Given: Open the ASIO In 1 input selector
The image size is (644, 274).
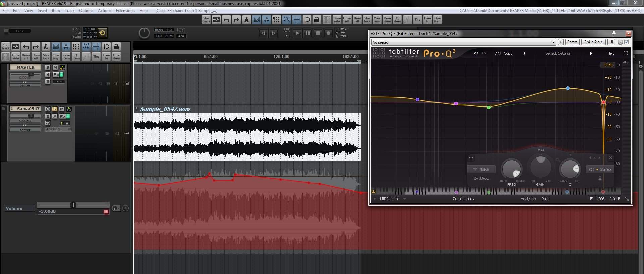Looking at the screenshot, I should tap(58, 129).
